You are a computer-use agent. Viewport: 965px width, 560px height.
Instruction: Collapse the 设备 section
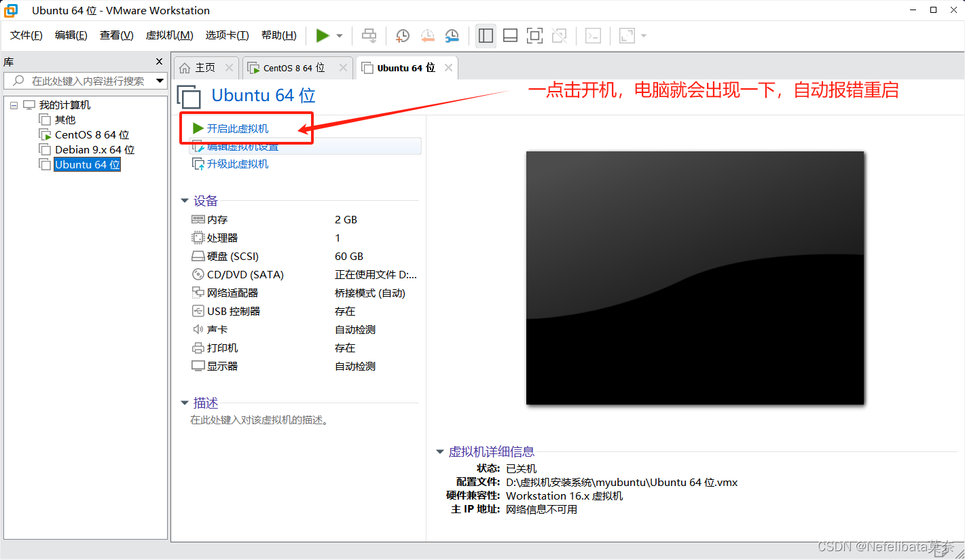(x=185, y=201)
